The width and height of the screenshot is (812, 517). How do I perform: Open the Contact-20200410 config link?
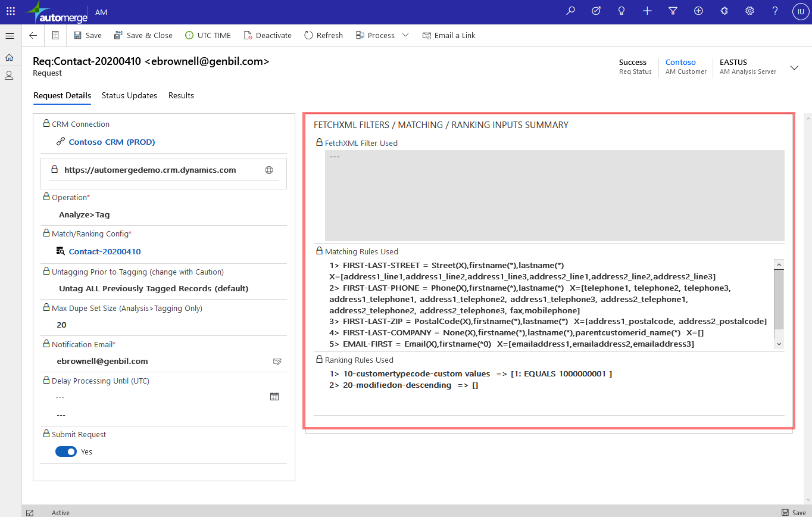105,252
